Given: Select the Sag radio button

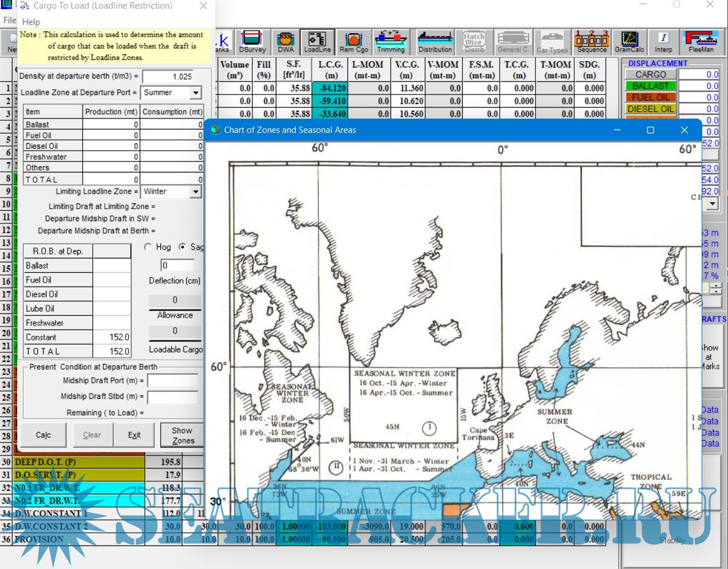Looking at the screenshot, I should tap(182, 247).
